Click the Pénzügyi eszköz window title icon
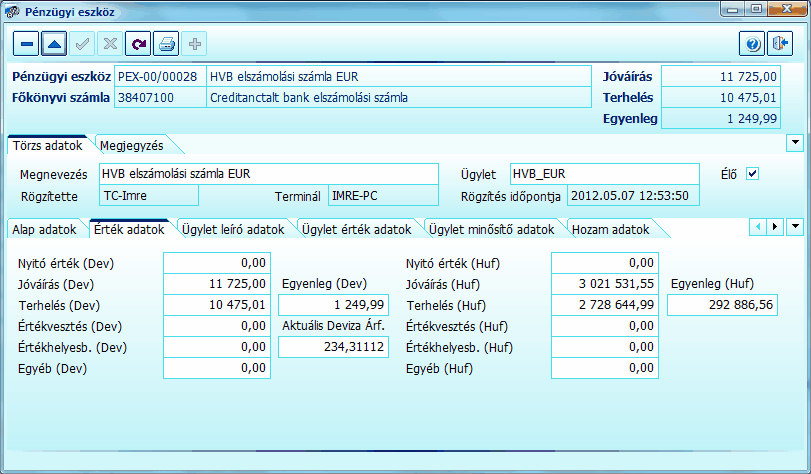Viewport: 811px width, 474px height. [12, 11]
